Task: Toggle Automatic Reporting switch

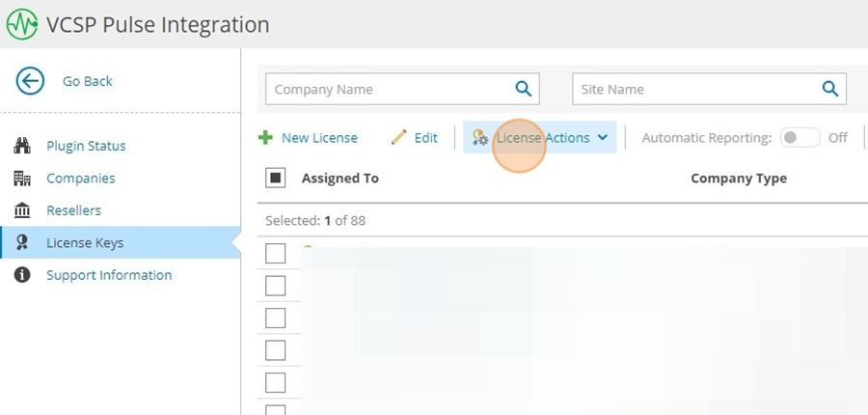Action: tap(800, 137)
